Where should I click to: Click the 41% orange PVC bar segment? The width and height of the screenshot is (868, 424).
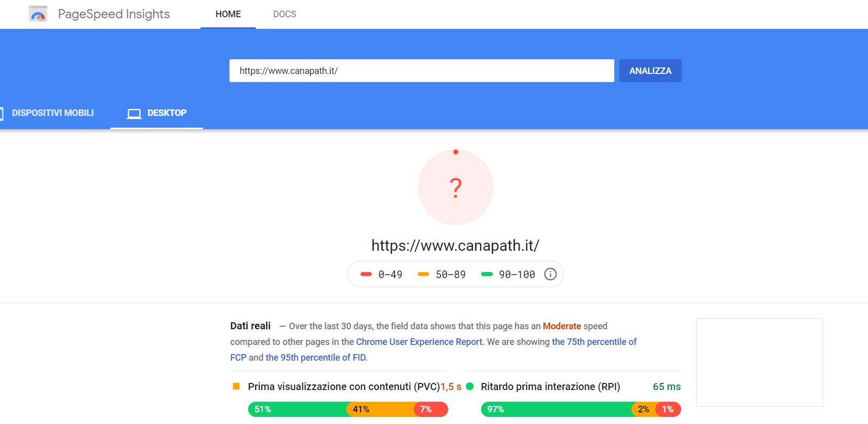pyautogui.click(x=381, y=409)
